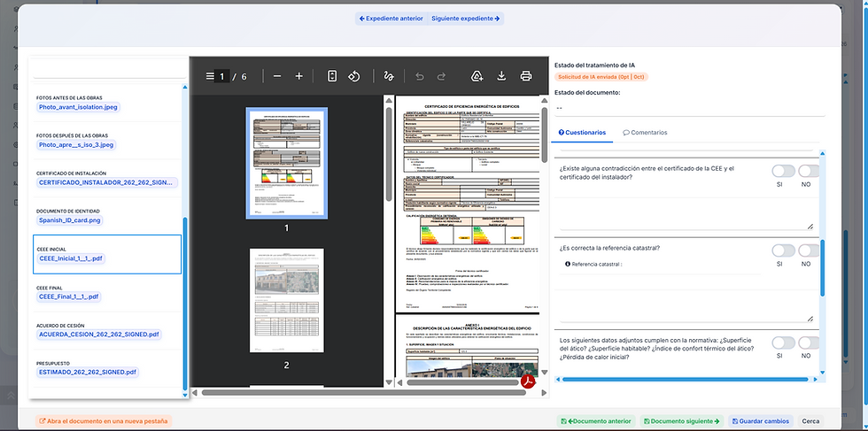Open CEEE_Final_1__1_.pdf file

pos(69,296)
